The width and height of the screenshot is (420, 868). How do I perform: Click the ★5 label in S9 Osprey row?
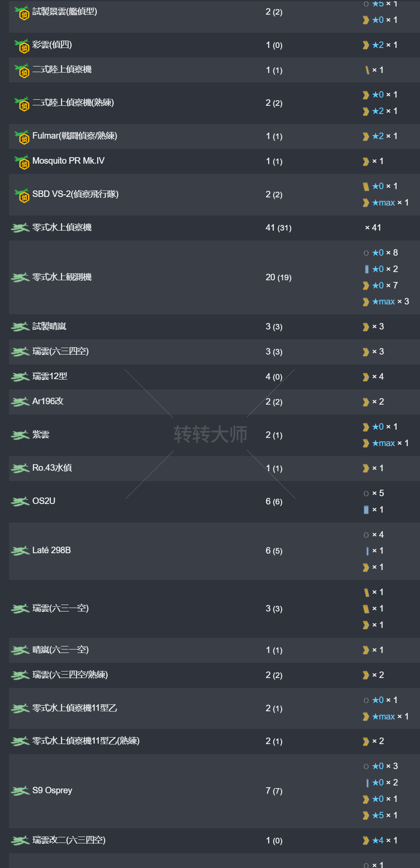tap(378, 815)
